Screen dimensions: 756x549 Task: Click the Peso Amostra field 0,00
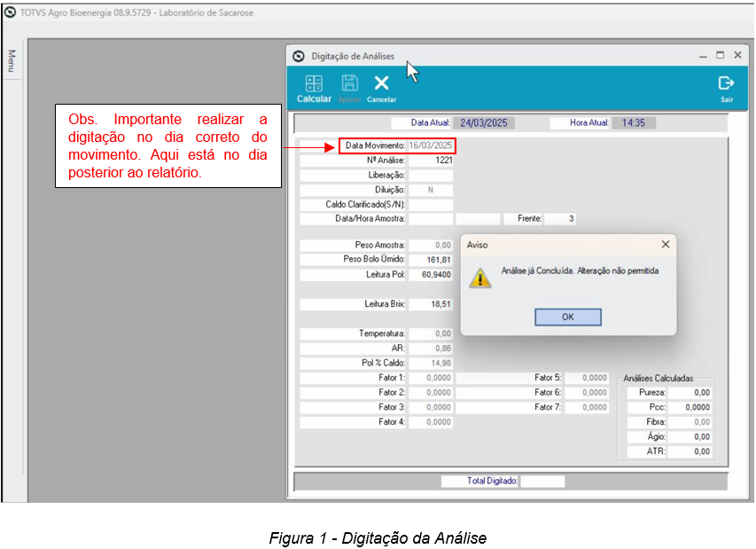tap(431, 245)
